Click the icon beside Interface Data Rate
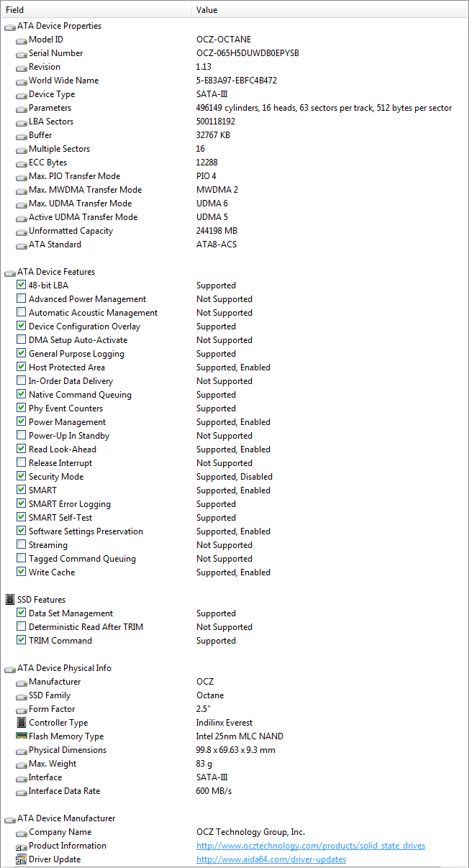The width and height of the screenshot is (469, 868). (x=21, y=792)
